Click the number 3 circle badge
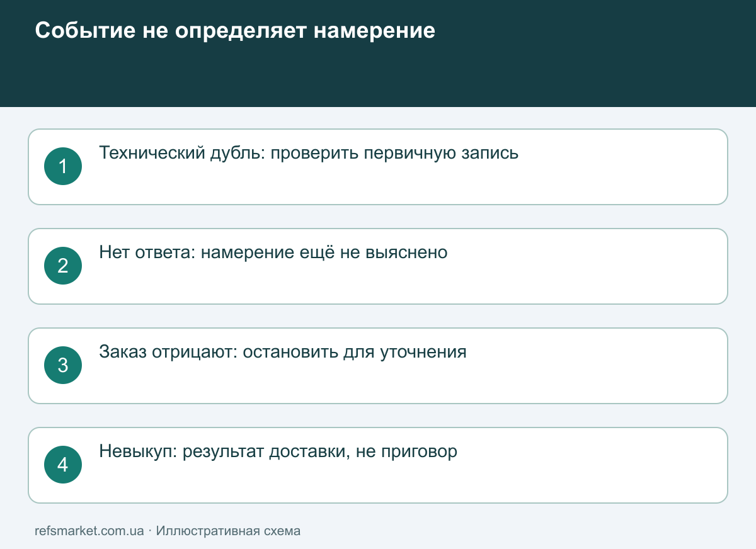The height and width of the screenshot is (549, 756). coord(63,365)
